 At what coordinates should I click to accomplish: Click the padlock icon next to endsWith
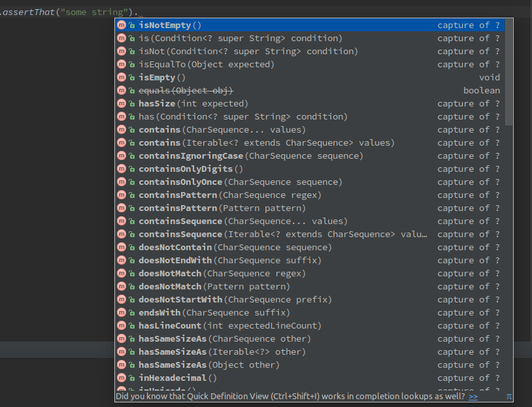point(131,312)
